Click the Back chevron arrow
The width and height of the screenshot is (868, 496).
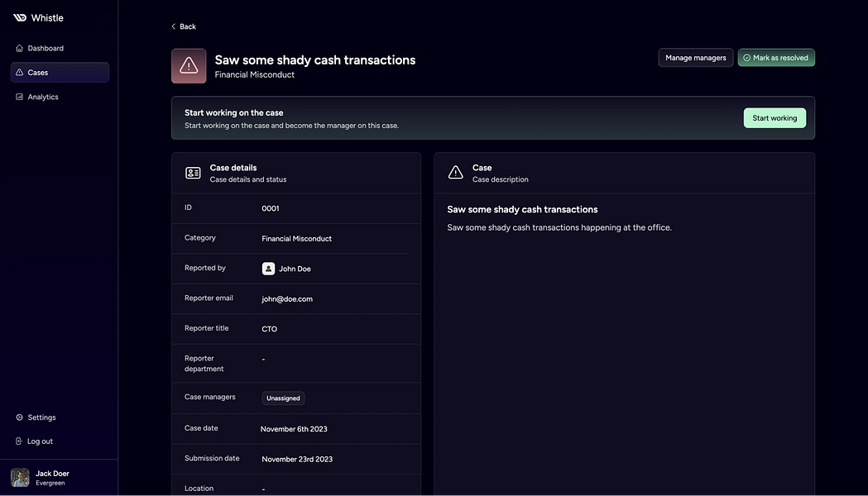pos(173,26)
